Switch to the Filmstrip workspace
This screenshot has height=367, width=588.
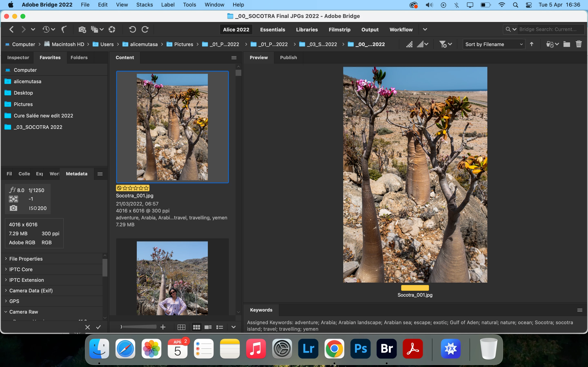pos(340,30)
